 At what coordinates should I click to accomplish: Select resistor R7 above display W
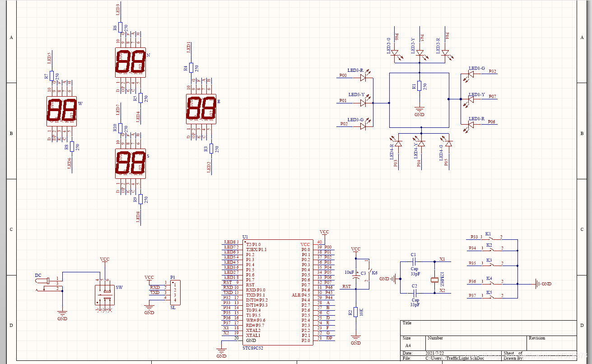click(51, 76)
